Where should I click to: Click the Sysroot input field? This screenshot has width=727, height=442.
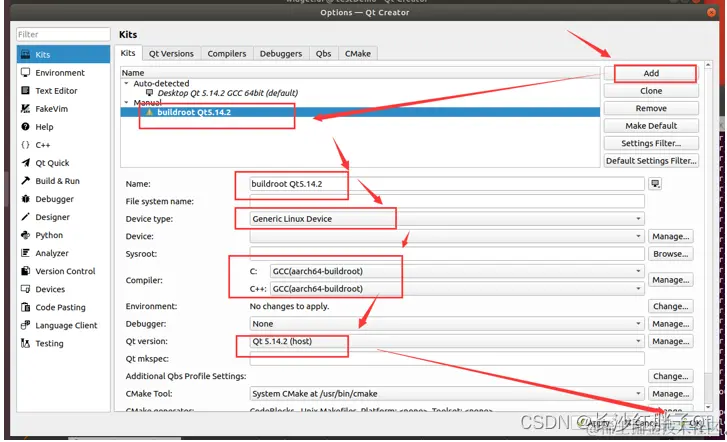[447, 254]
